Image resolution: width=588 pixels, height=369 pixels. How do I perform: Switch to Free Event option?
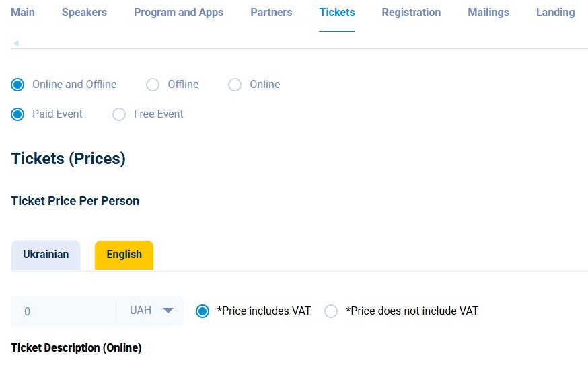[x=119, y=114]
